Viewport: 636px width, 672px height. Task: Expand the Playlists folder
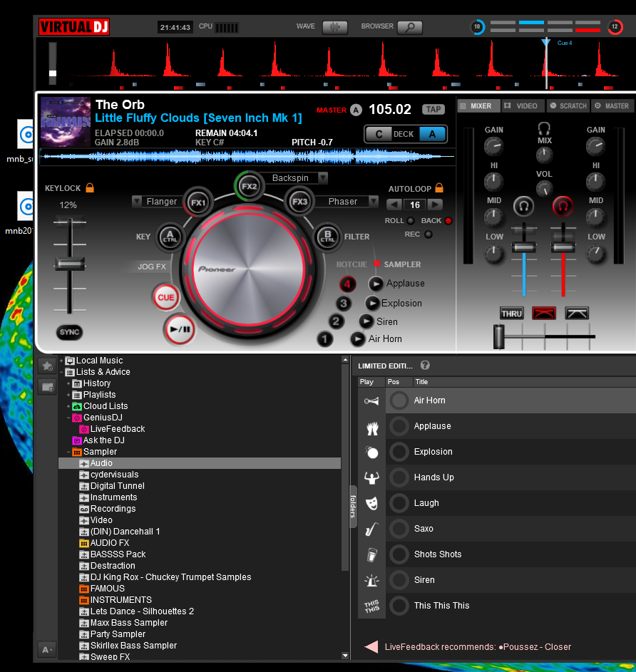point(68,395)
